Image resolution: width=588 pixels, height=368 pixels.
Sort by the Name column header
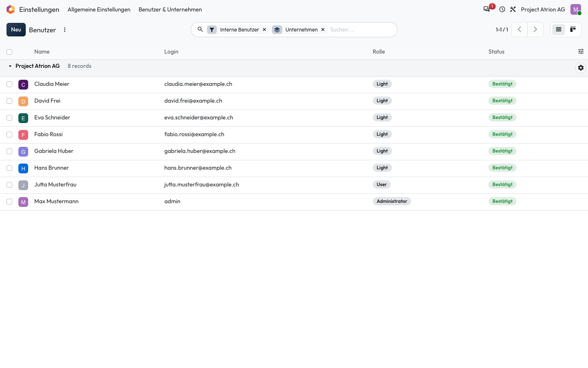pos(42,52)
